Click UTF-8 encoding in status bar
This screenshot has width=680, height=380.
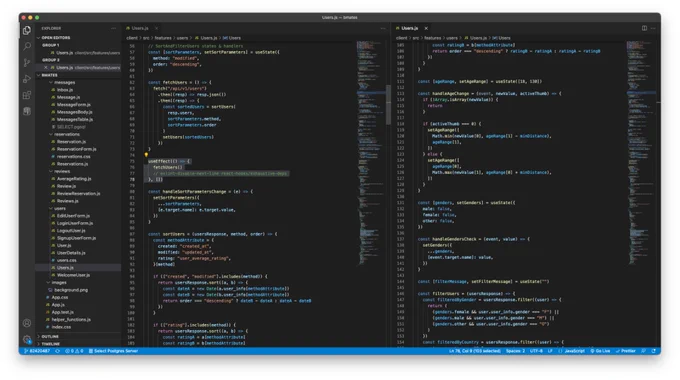pyautogui.click(x=536, y=351)
